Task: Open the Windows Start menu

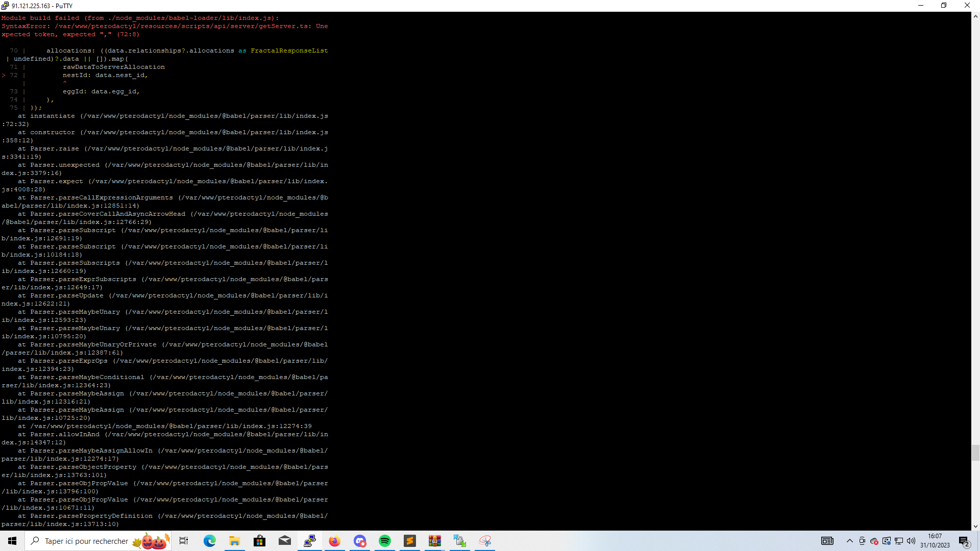Action: (x=12, y=541)
